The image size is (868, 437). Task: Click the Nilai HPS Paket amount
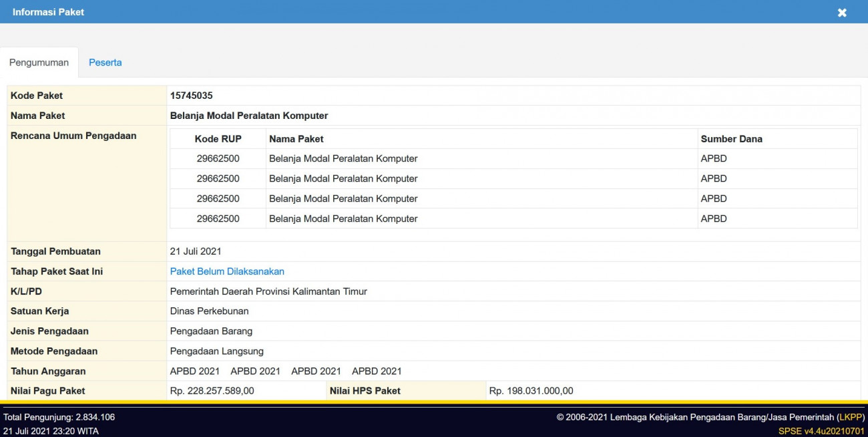[531, 391]
